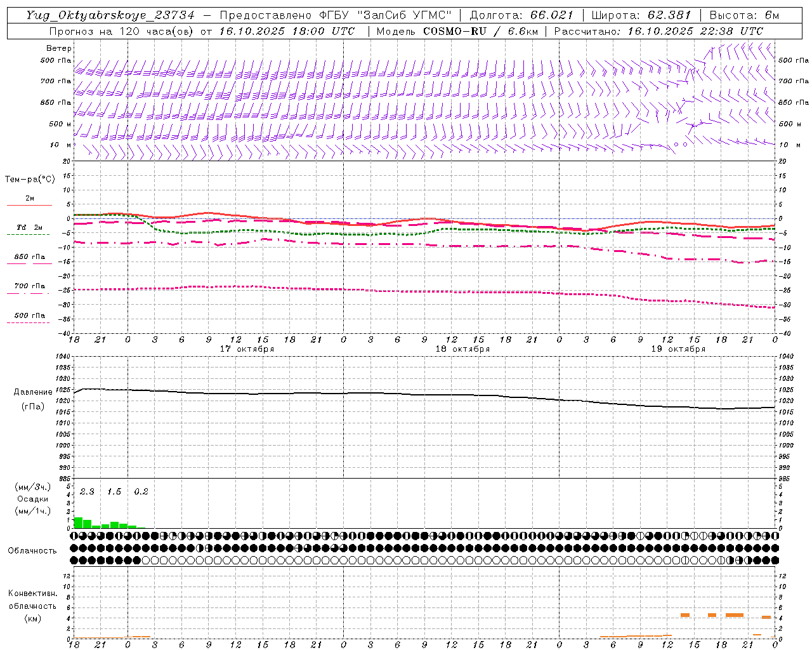Click the Давление pressure panel label
Viewport: 812px width, 650px height.
(x=33, y=392)
